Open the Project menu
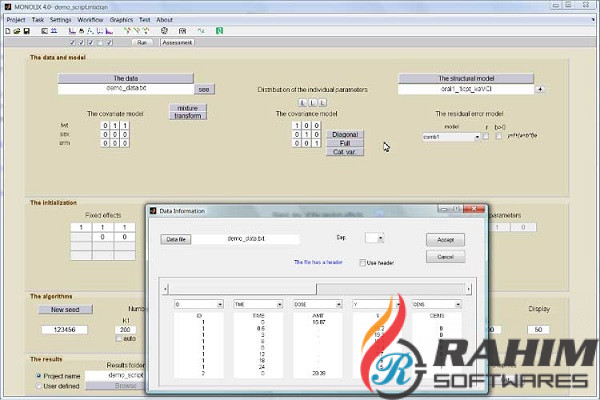Image resolution: width=600 pixels, height=400 pixels. (16, 20)
